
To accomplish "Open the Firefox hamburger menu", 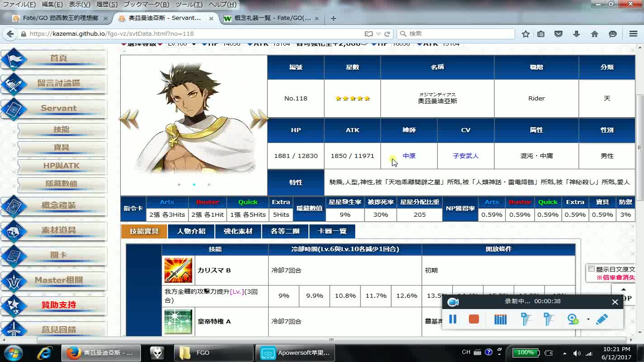I will 634,34.
